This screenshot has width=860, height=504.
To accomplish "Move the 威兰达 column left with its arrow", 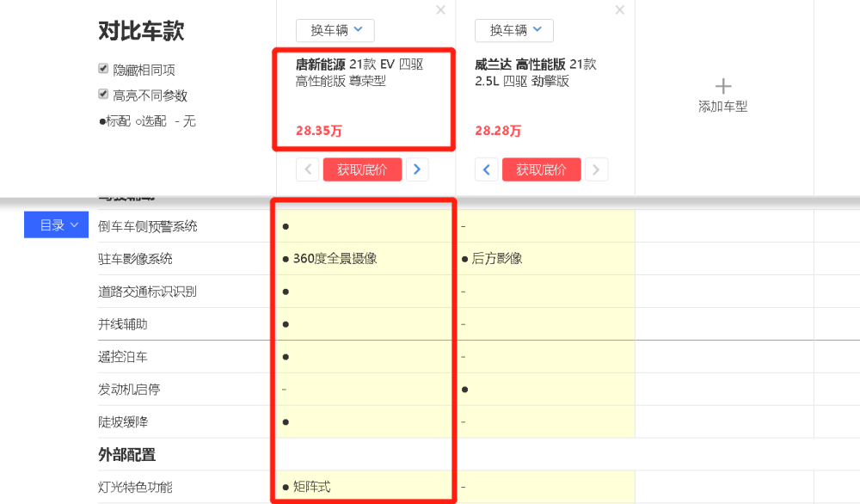I will click(487, 169).
